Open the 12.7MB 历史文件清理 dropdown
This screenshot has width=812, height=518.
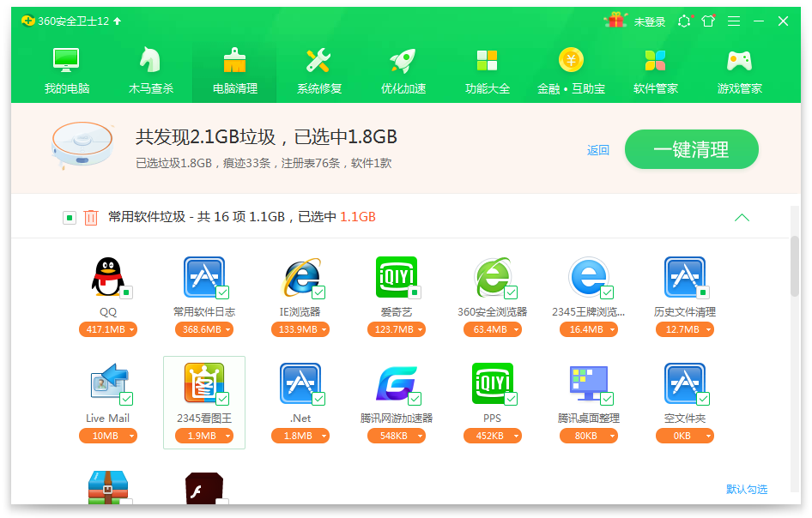[685, 329]
